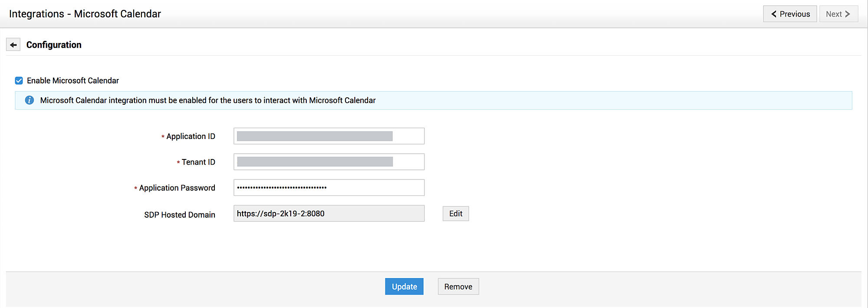Click the SDP Hosted Domain label
Viewport: 868px width, 308px height.
(180, 215)
